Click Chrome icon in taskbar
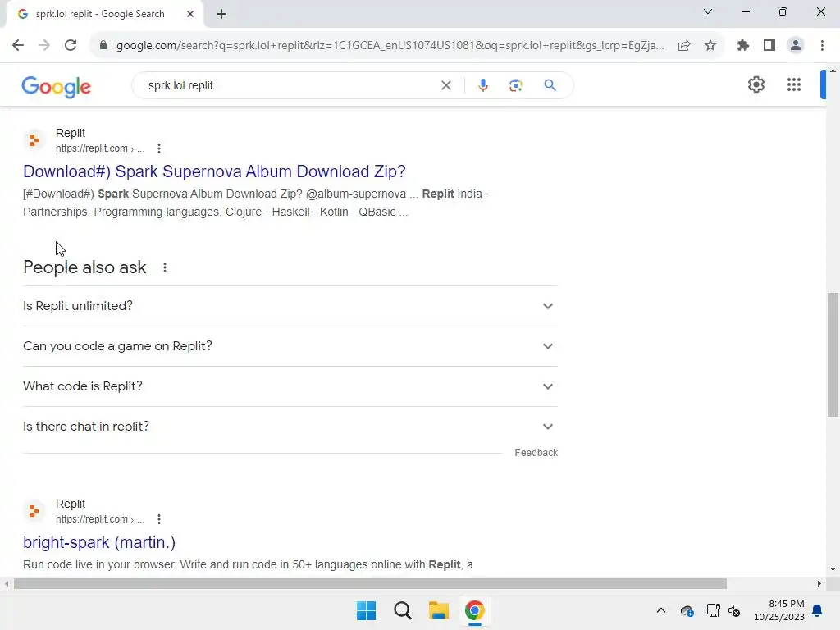 475,610
